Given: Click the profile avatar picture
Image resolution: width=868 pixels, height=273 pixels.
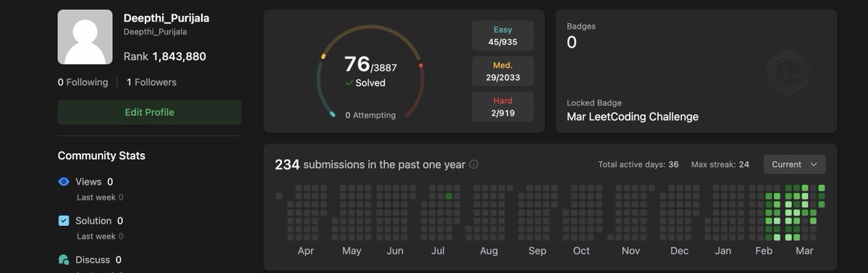Looking at the screenshot, I should pyautogui.click(x=85, y=37).
